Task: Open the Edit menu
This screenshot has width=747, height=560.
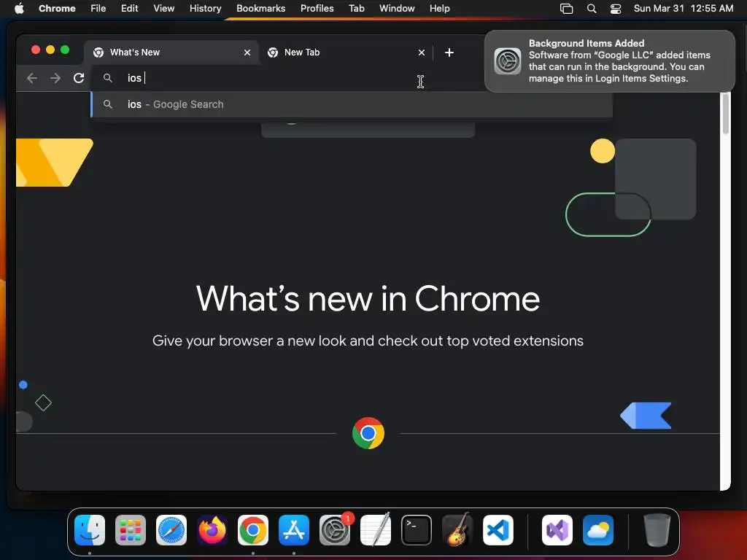Action: coord(130,9)
